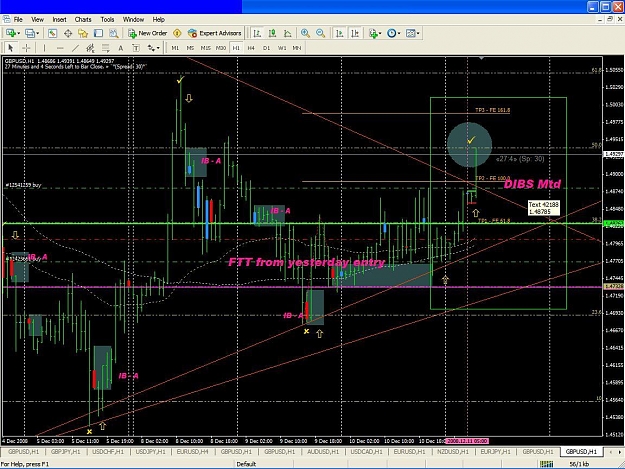
Task: Open the Charts menu
Action: pyautogui.click(x=83, y=20)
